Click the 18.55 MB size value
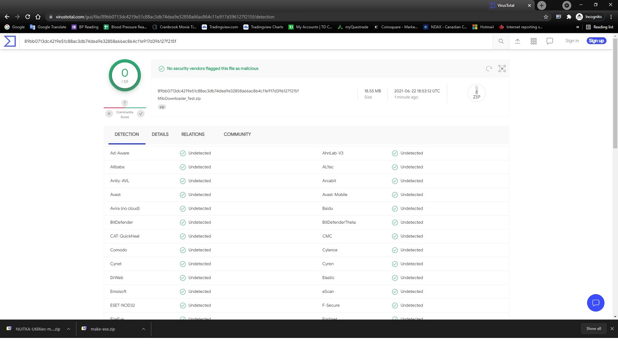The height and width of the screenshot is (364, 618). point(373,91)
